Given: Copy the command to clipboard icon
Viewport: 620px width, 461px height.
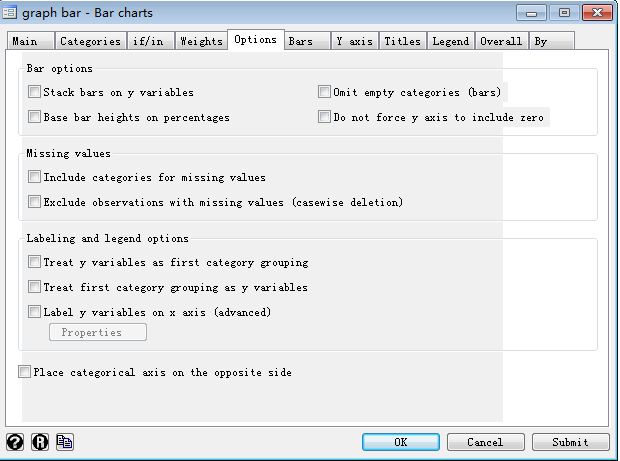Looking at the screenshot, I should pyautogui.click(x=65, y=442).
